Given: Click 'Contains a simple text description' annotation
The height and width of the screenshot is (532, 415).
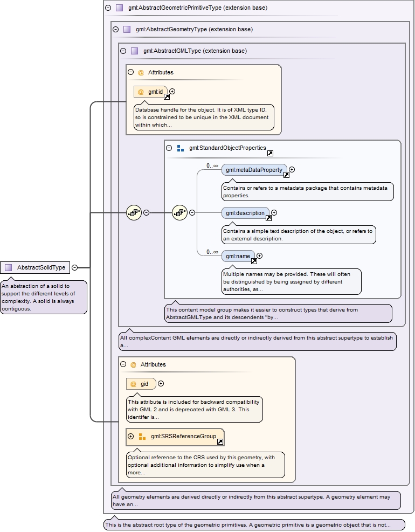Looking at the screenshot, I should click(299, 235).
